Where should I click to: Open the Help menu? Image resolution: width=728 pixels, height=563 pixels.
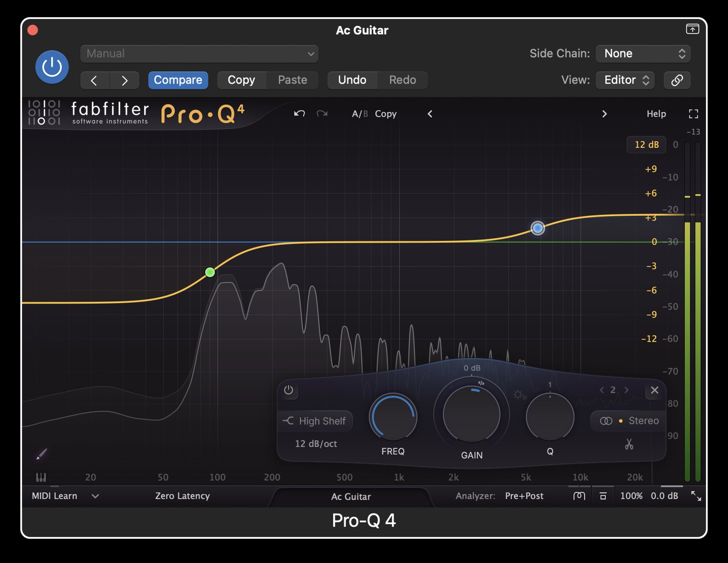(x=656, y=114)
